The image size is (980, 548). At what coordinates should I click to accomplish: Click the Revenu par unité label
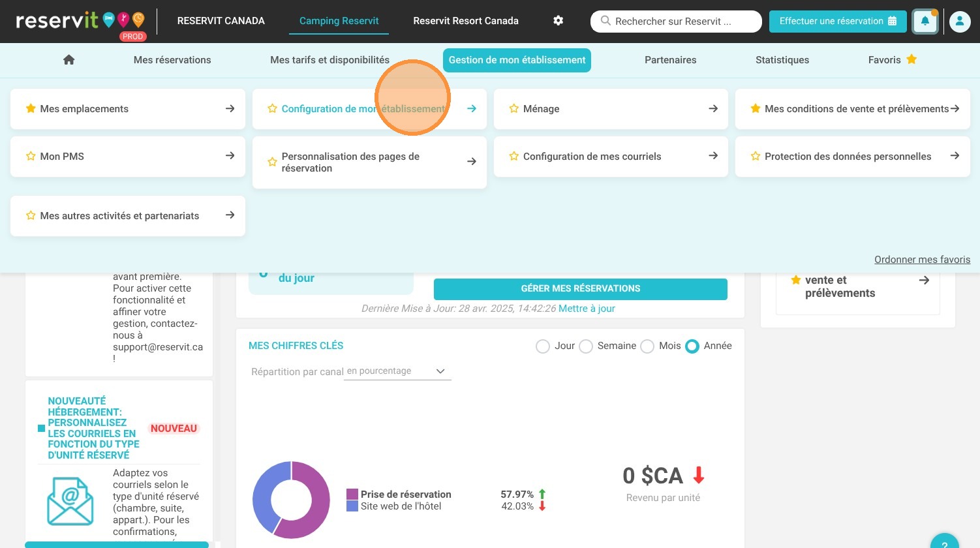(663, 498)
